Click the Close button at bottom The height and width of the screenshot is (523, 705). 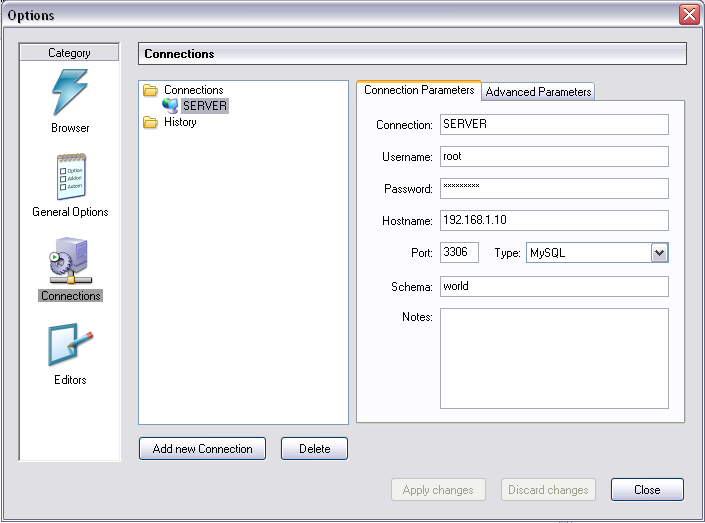[x=647, y=490]
